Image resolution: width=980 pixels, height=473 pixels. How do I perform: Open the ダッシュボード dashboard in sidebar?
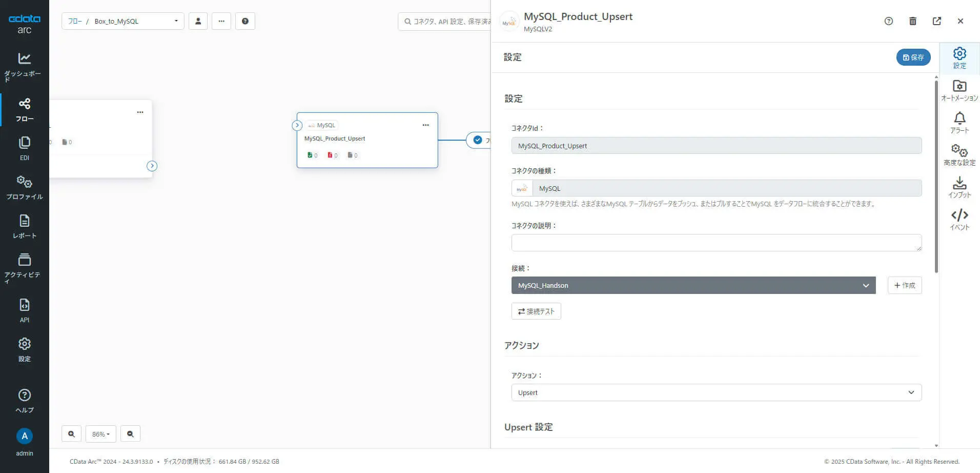tap(24, 66)
